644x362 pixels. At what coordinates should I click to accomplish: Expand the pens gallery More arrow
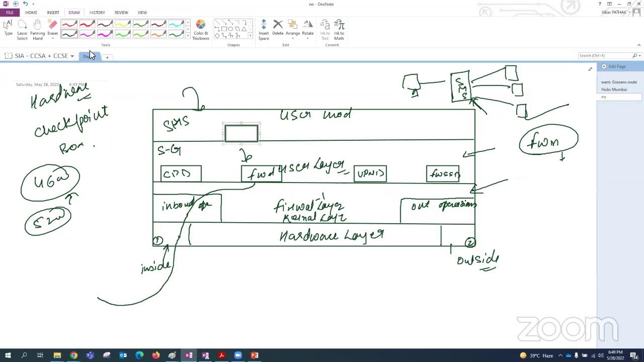[188, 36]
